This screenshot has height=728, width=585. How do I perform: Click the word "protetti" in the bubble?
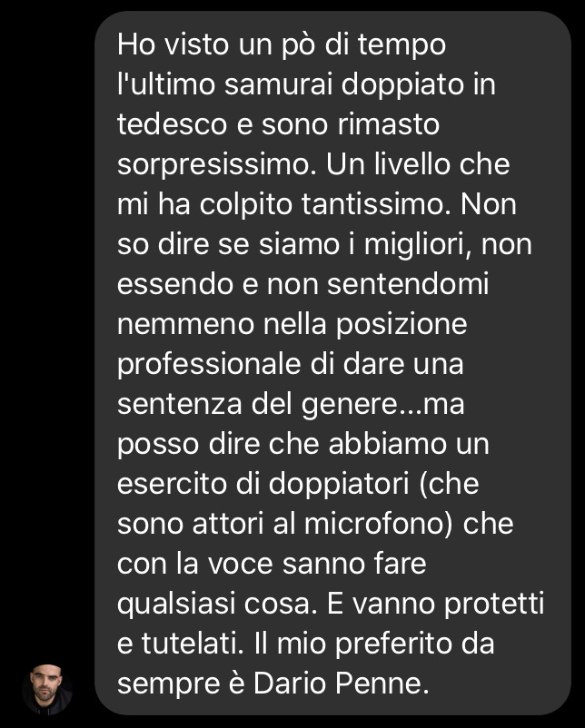pos(494,605)
